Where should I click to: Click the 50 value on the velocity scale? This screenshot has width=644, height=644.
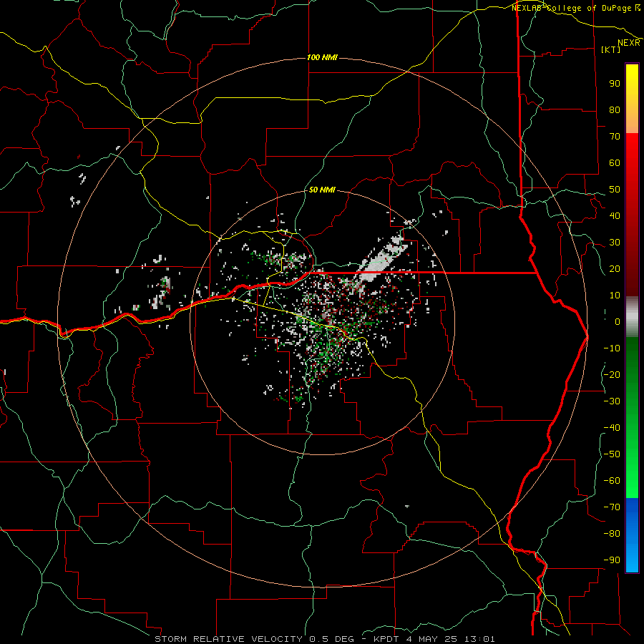coord(615,190)
